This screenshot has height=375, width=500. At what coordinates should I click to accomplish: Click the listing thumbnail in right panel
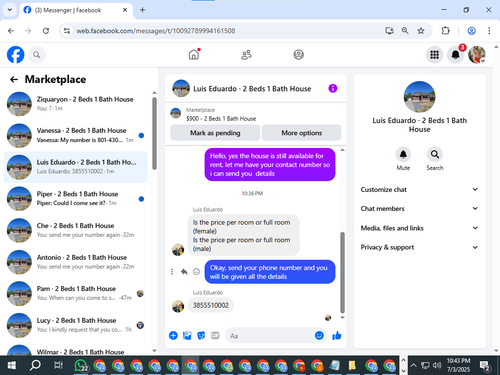419,97
